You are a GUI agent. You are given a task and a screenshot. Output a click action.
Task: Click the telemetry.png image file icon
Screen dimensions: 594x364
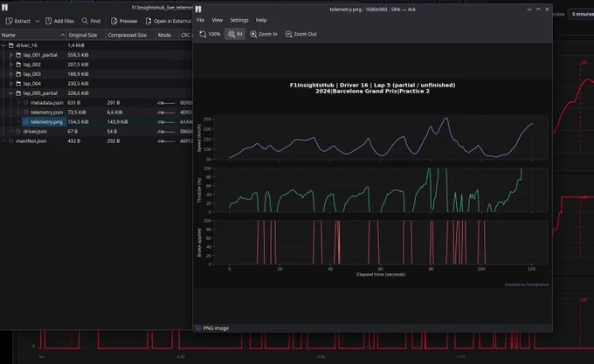[x=25, y=122]
